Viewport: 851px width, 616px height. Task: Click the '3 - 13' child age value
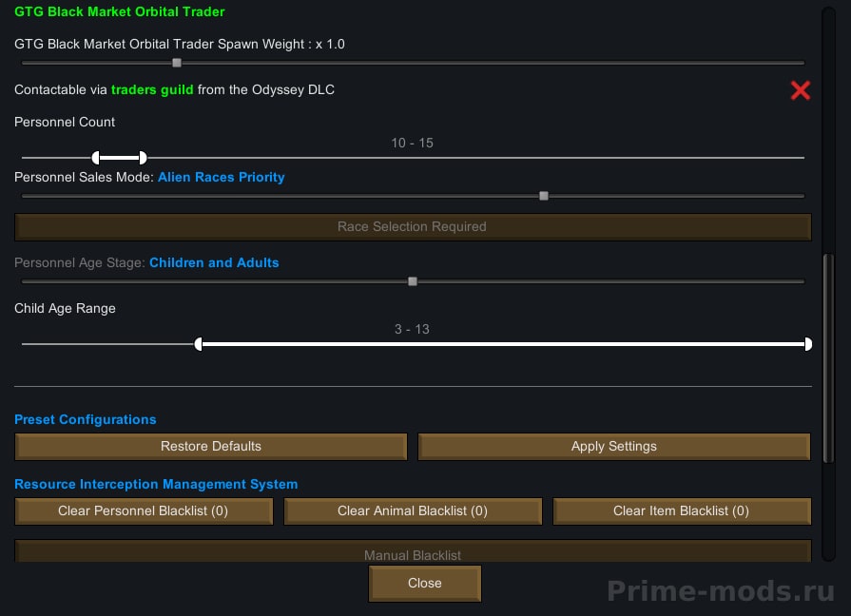[412, 329]
